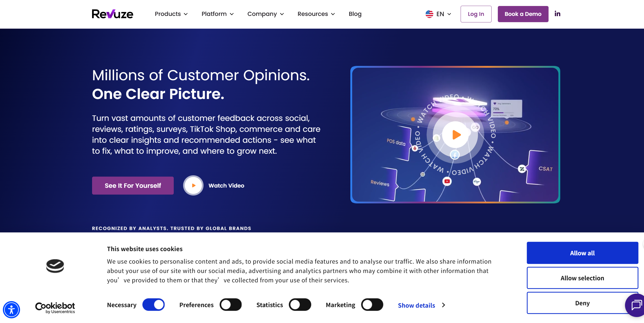Turn on the Marketing cookie switch
644x323 pixels.
[372, 305]
